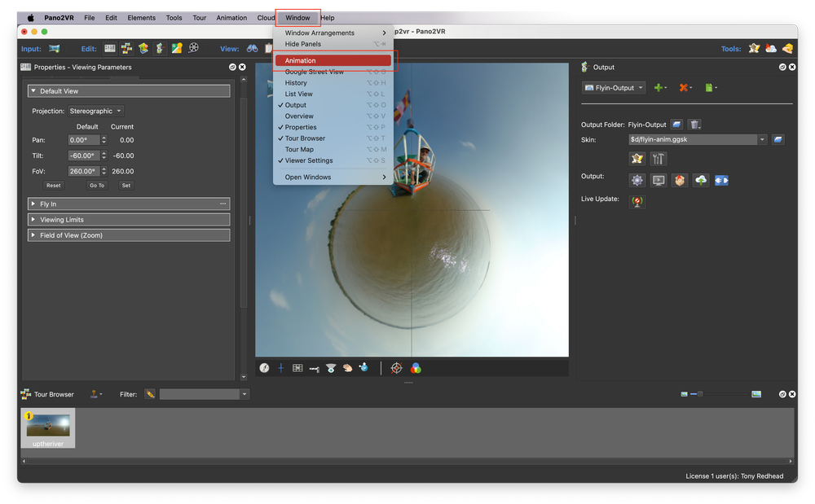Toggle the Tour Browser panel in Window menu
Image resolution: width=815 pixels, height=504 pixels.
point(333,138)
